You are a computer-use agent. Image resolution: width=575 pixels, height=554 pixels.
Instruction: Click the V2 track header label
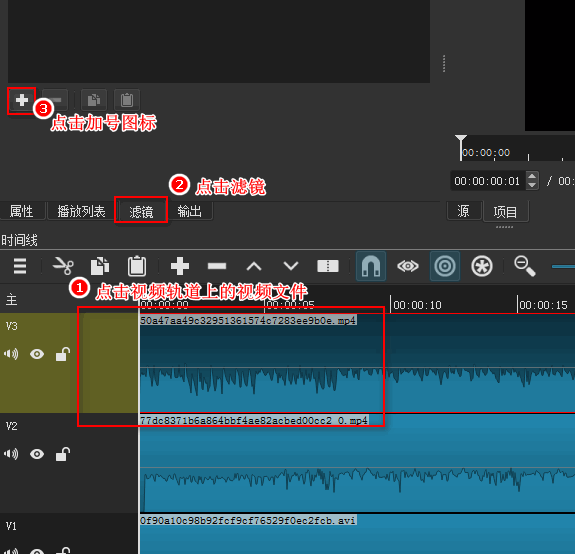click(11, 426)
